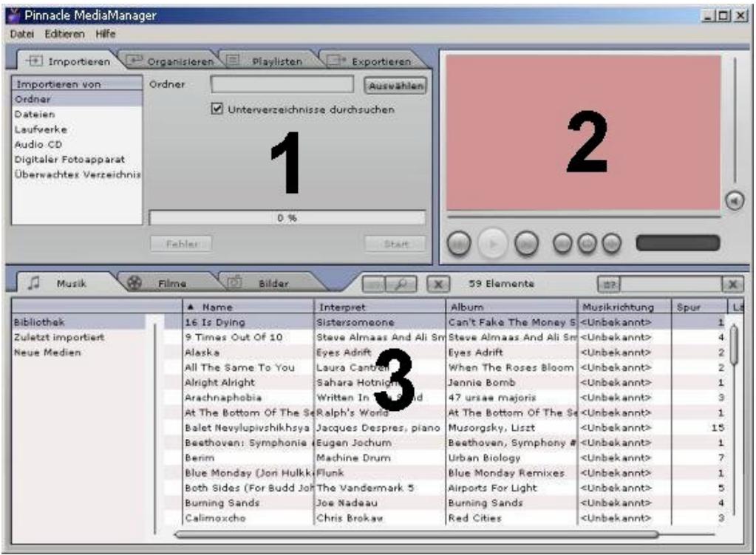Open the Hilfe menu
This screenshot has width=756, height=555.
point(106,34)
